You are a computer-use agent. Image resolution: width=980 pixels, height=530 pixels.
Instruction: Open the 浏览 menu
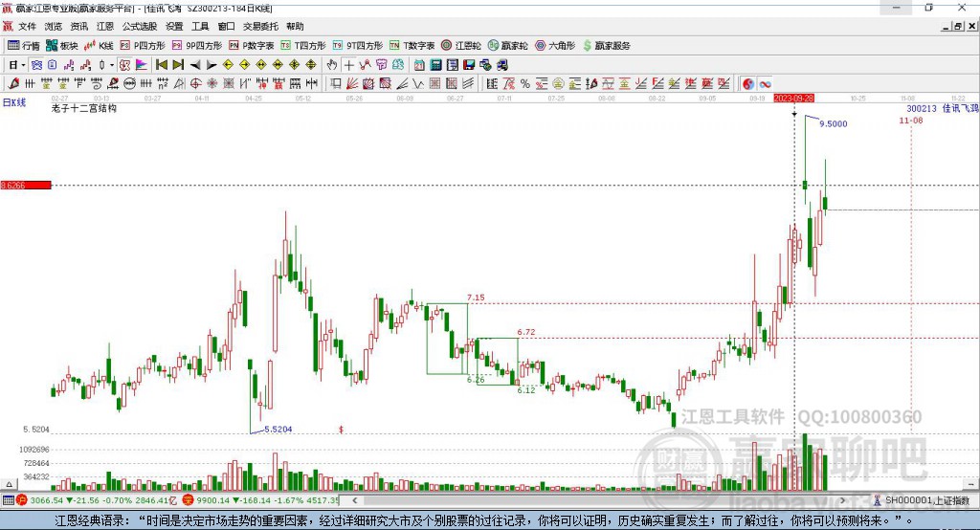54,26
